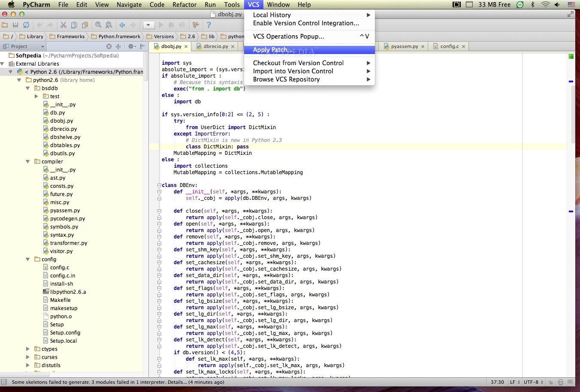
Task: Expand the test folder
Action: (x=36, y=96)
